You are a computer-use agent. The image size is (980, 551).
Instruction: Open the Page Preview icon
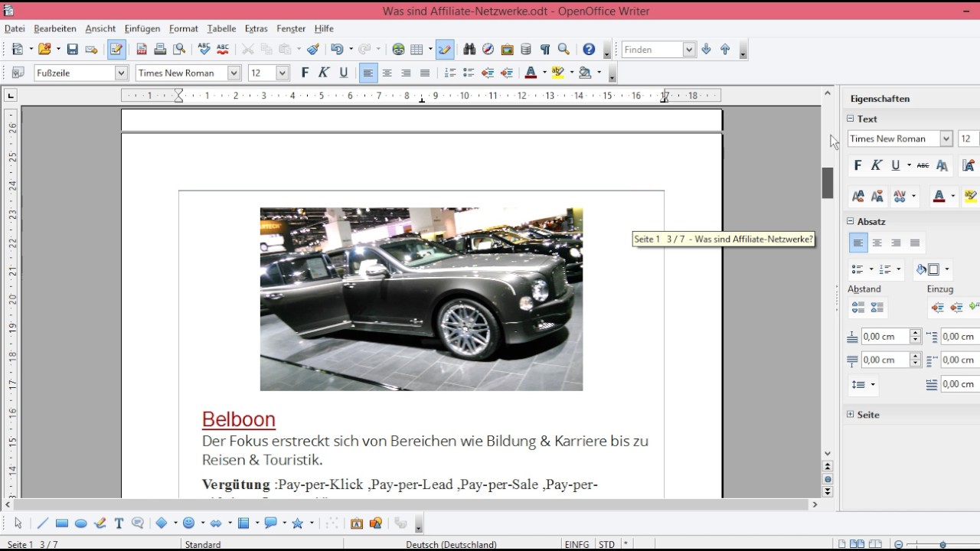click(179, 49)
